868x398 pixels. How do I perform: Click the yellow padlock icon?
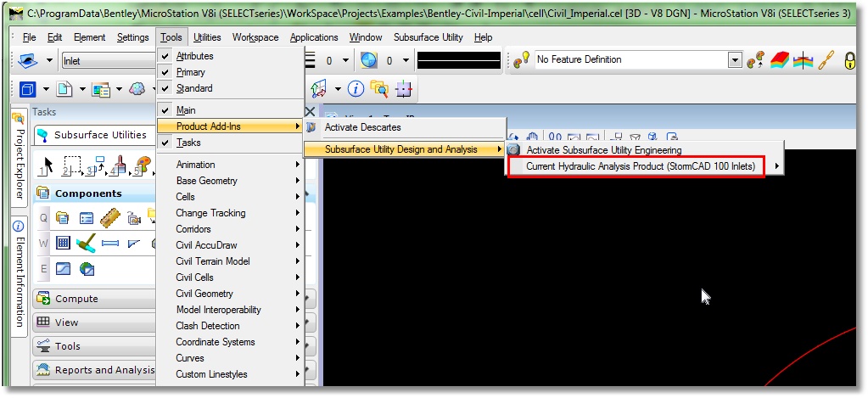[849, 60]
